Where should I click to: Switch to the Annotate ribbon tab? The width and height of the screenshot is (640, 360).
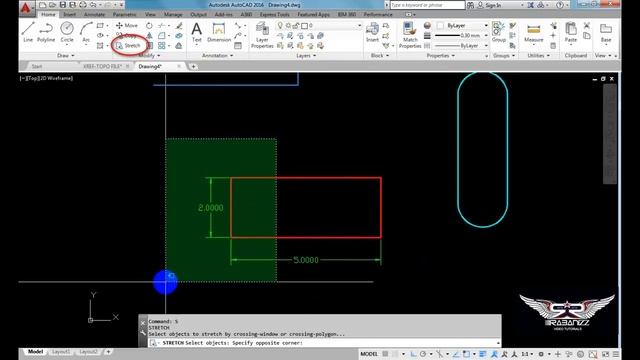tap(94, 14)
